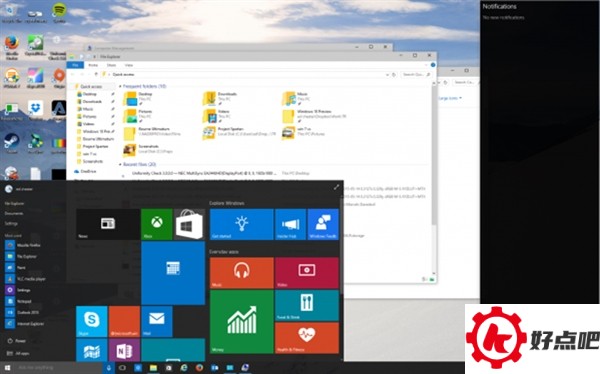The width and height of the screenshot is (600, 374).
Task: Open the Windows Store tile
Action: (189, 224)
